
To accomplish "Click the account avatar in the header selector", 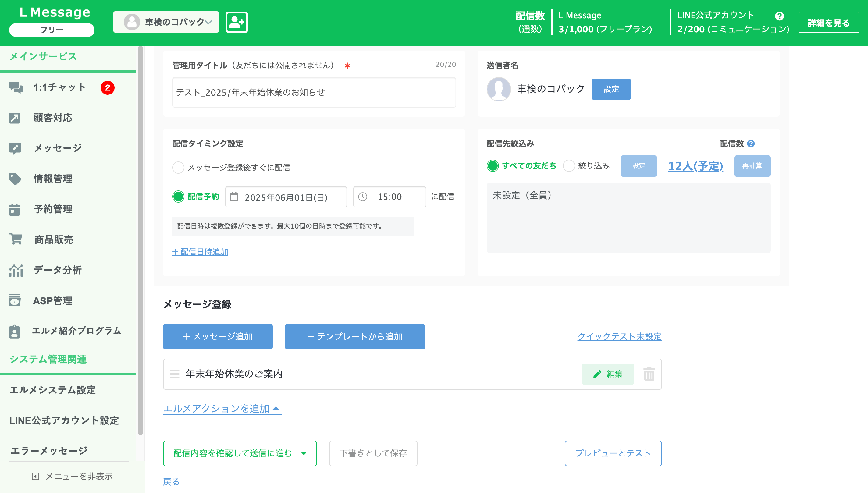I will pos(132,22).
